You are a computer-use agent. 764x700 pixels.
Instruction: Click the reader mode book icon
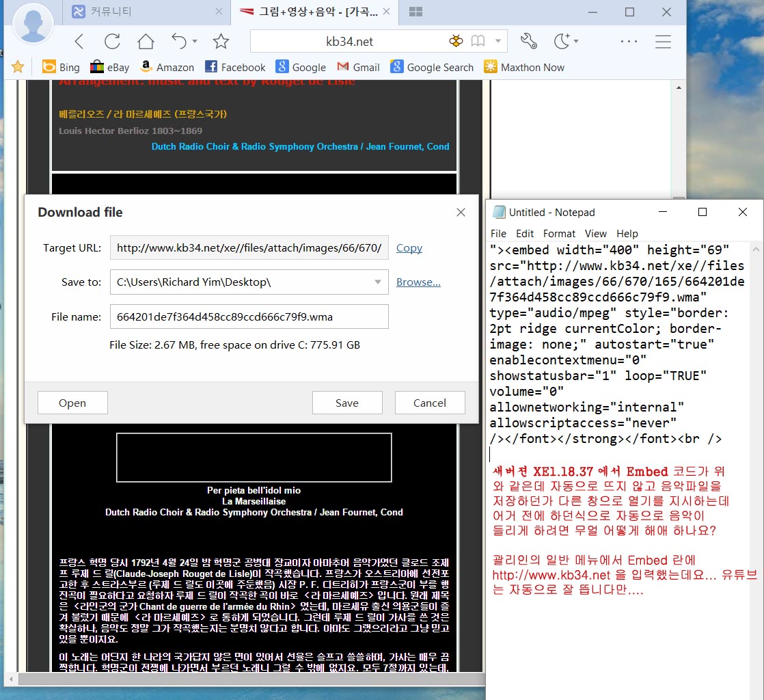478,42
